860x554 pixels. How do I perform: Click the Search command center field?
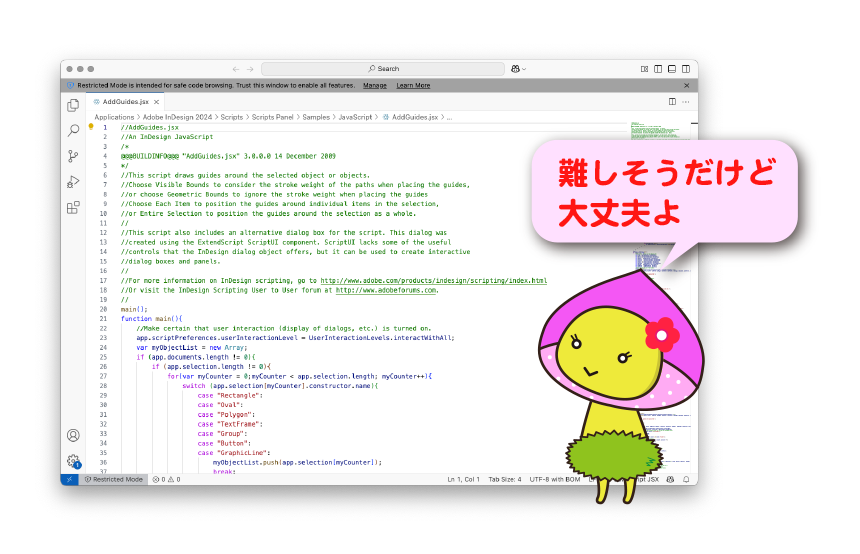(383, 69)
